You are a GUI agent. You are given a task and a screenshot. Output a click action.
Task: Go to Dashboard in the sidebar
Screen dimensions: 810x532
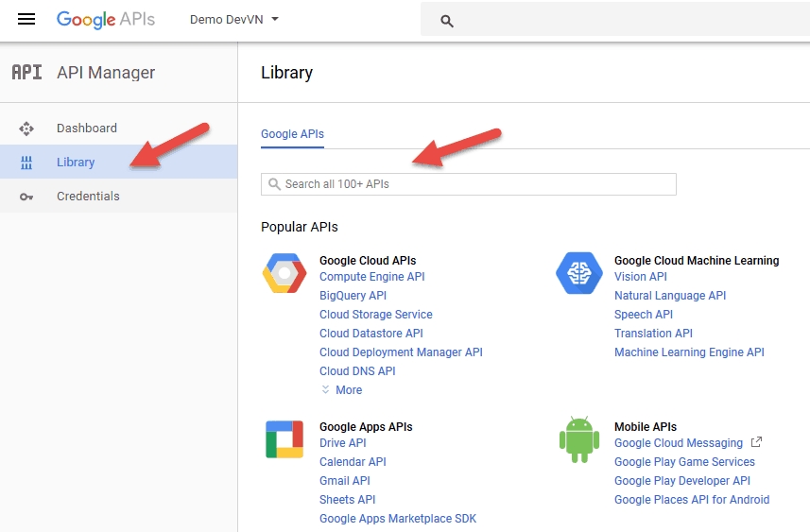pyautogui.click(x=86, y=129)
